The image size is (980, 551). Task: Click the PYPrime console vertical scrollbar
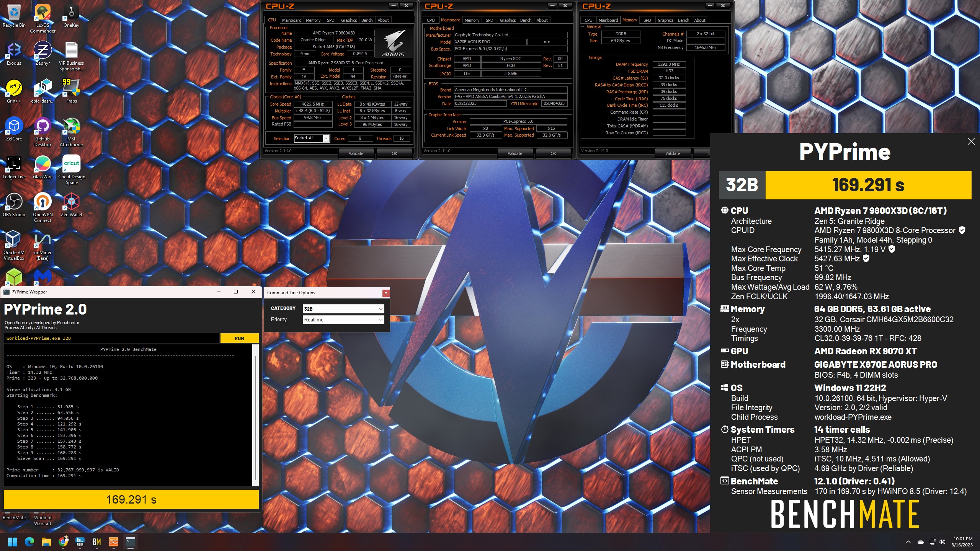255,415
